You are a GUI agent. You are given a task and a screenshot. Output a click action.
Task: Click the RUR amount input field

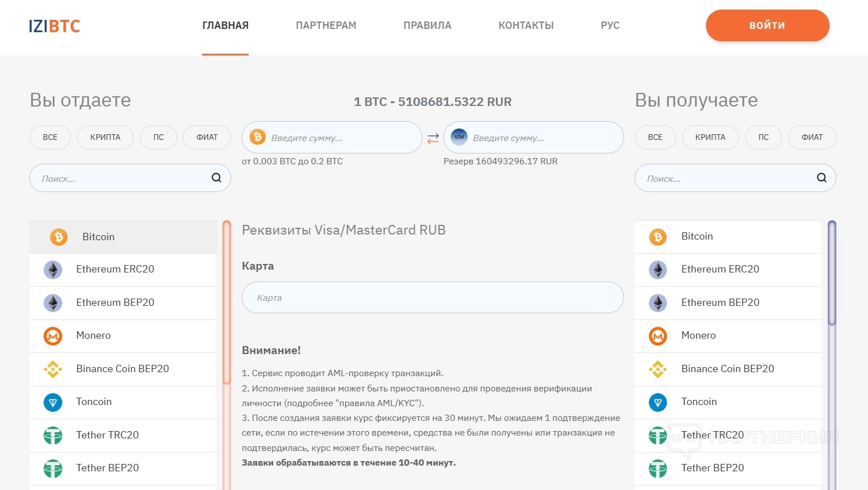point(533,137)
